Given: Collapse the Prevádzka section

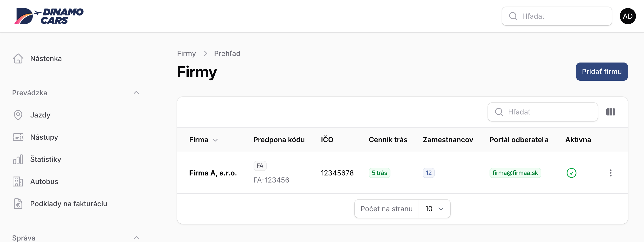Looking at the screenshot, I should tap(136, 93).
